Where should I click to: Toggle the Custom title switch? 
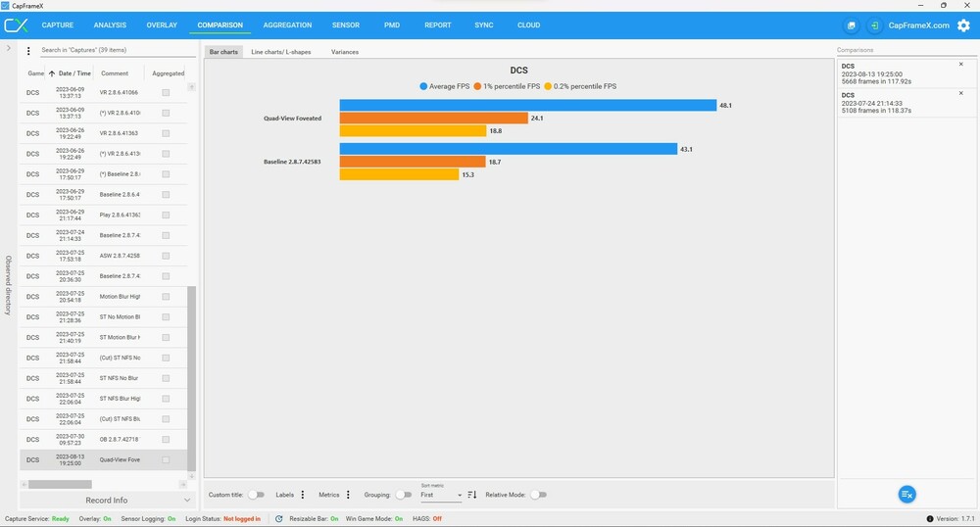coord(256,495)
